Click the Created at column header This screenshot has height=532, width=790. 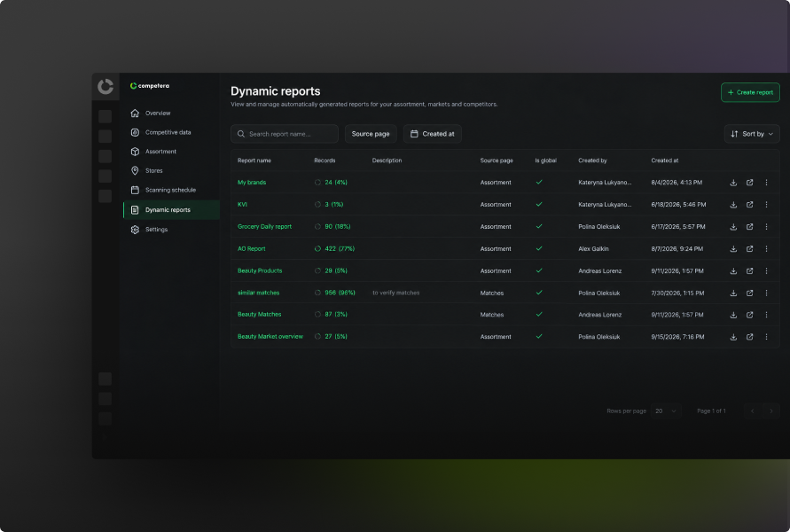(665, 160)
